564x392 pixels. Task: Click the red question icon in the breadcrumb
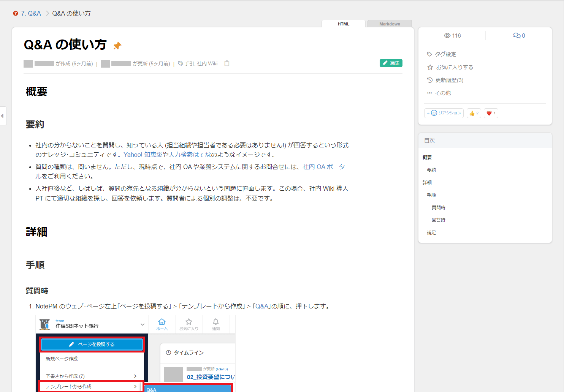[x=16, y=13]
